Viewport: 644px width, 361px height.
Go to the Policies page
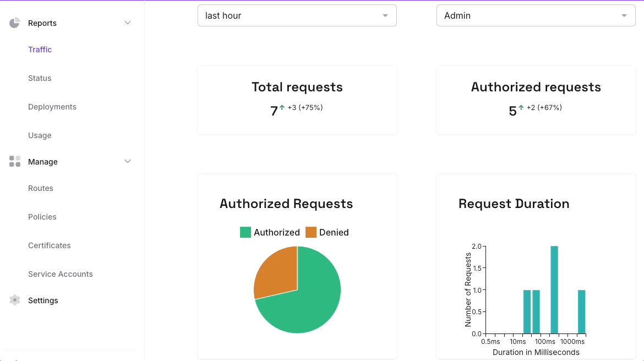coord(42,216)
